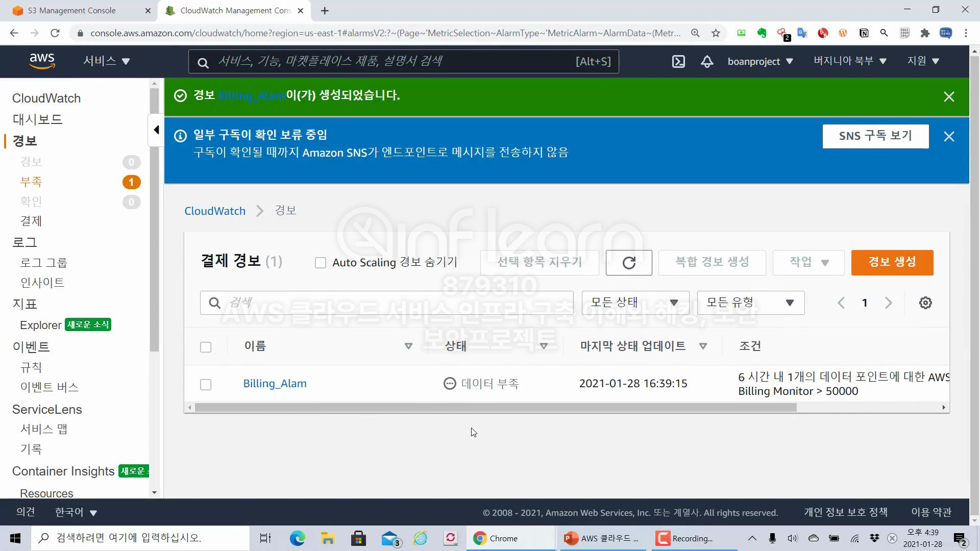Open the AWS CloudShell icon
This screenshot has width=980, height=551.
(678, 62)
